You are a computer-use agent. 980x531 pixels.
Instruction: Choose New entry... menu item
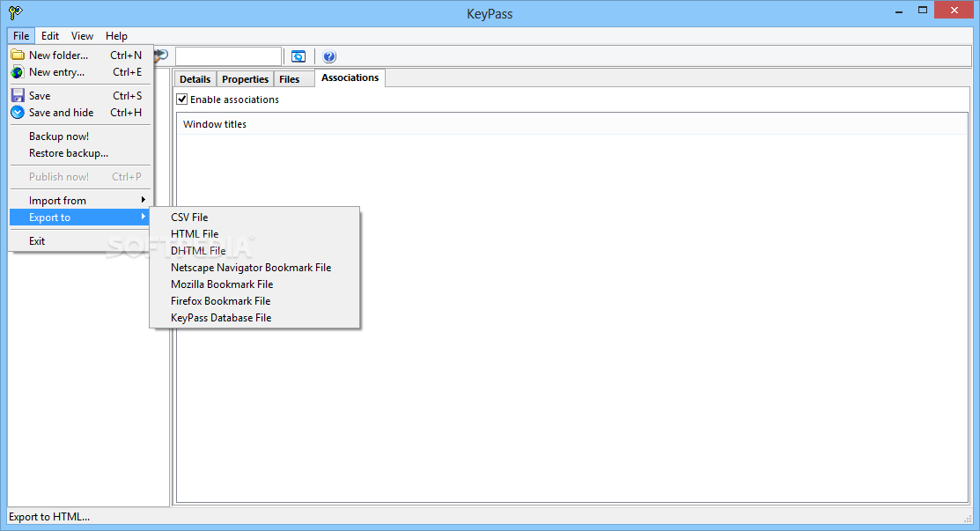pos(81,72)
